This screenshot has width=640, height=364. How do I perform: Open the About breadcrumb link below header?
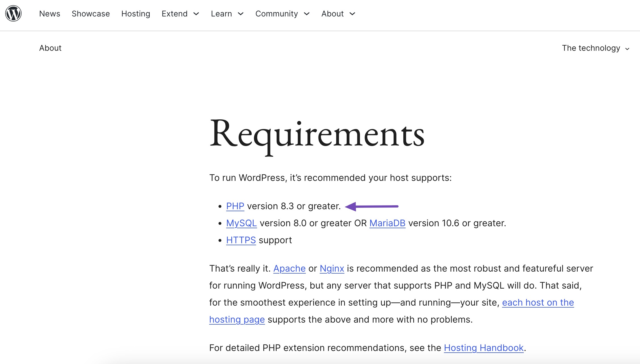50,48
